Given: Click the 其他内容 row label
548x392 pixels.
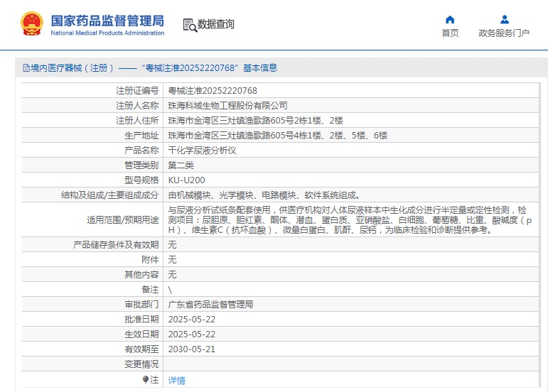Looking at the screenshot, I should 141,275.
